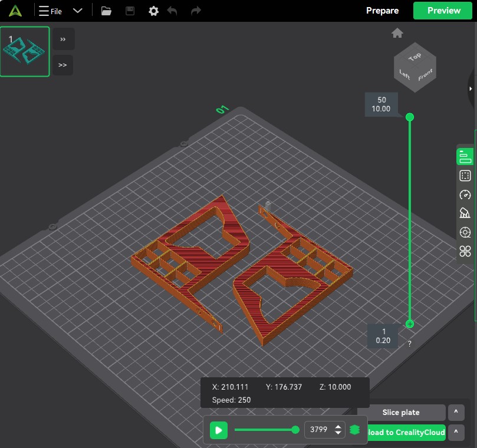
Task: Click the green Preview button
Action: pos(444,11)
